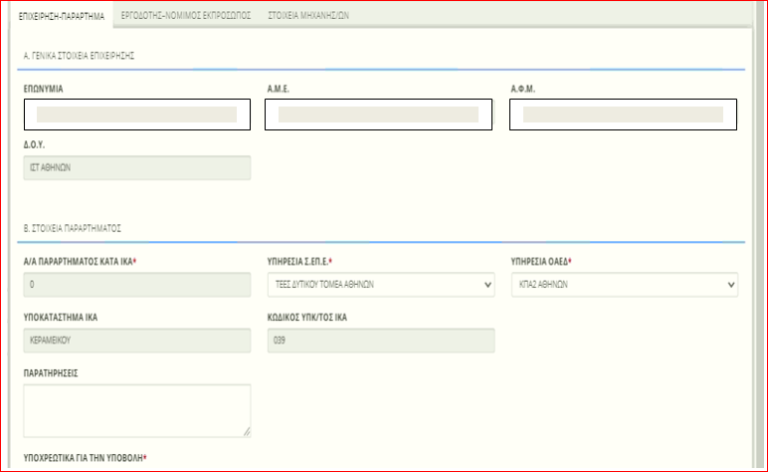Open the ΥΠΗΡΕΣΙΑ ΟΑΕΔ dropdown list
Image resolution: width=768 pixels, height=472 pixels.
626,284
